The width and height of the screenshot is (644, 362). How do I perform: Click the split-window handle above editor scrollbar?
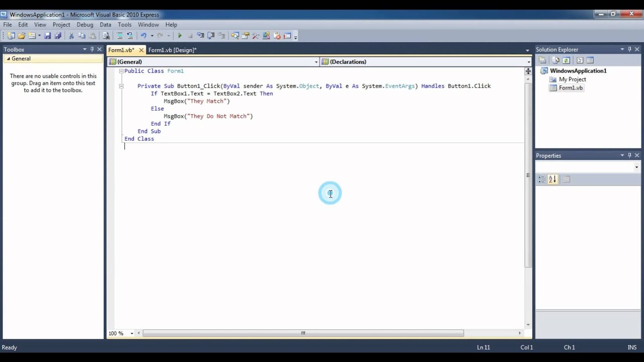(528, 71)
